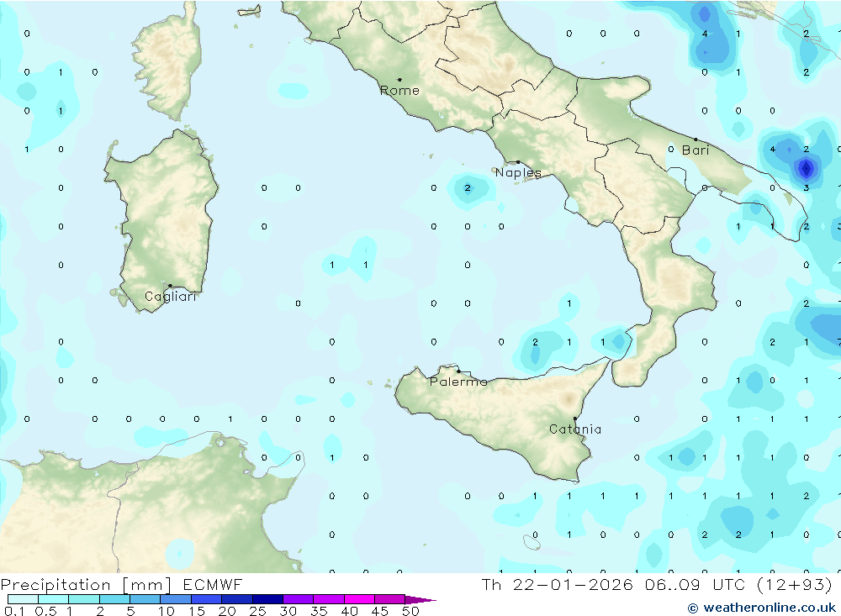Screen dimensions: 841x616
Task: Pick the 25–30 mm legend color
Action: (267, 599)
